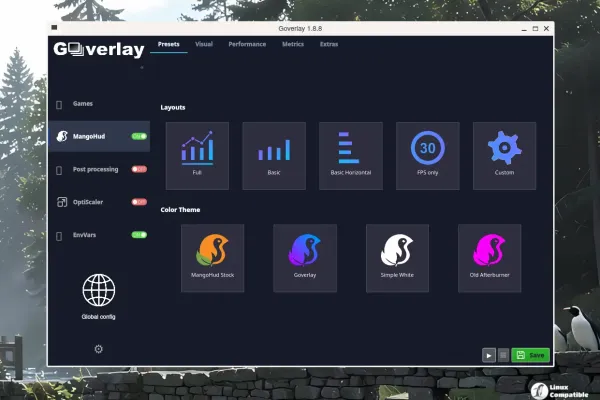The height and width of the screenshot is (400, 600).
Task: Open the Custom layout gear
Action: point(504,156)
